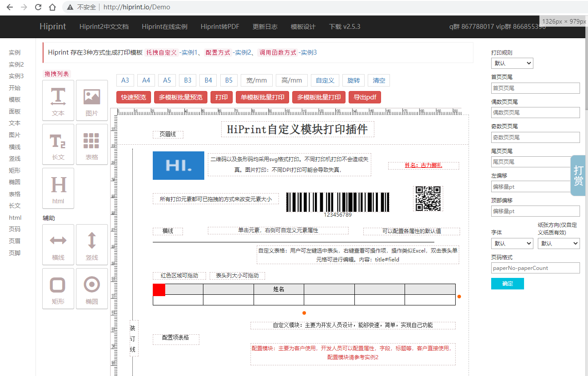Click the 旋转 rotate button
Screen dimensions: 588x376
pos(354,80)
